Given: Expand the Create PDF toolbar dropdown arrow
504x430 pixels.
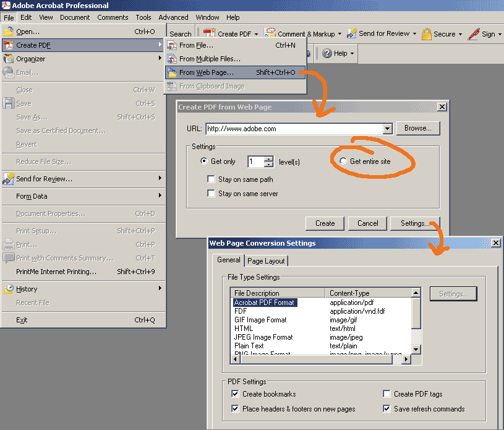Looking at the screenshot, I should point(256,34).
